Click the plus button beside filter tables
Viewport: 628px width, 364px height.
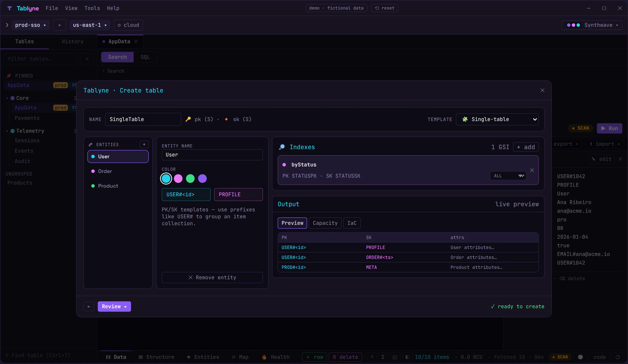click(87, 59)
